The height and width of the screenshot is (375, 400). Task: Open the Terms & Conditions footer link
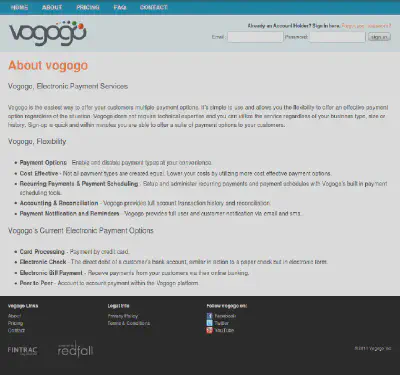coord(129,323)
